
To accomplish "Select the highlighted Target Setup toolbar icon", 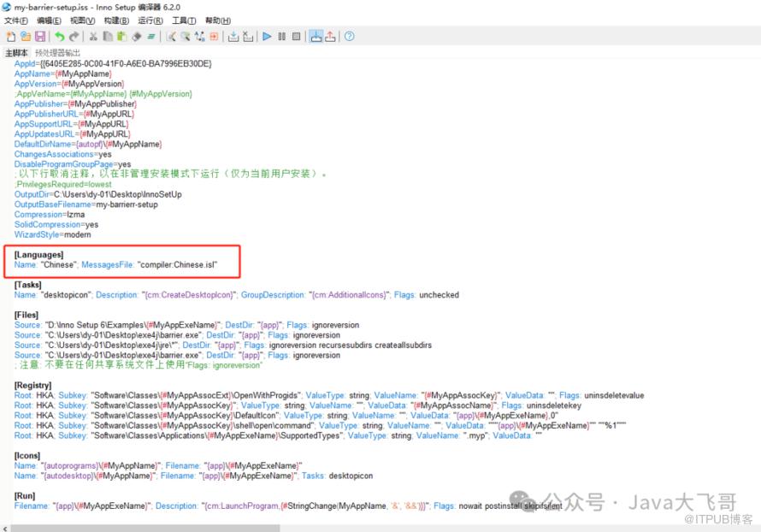I will point(316,37).
